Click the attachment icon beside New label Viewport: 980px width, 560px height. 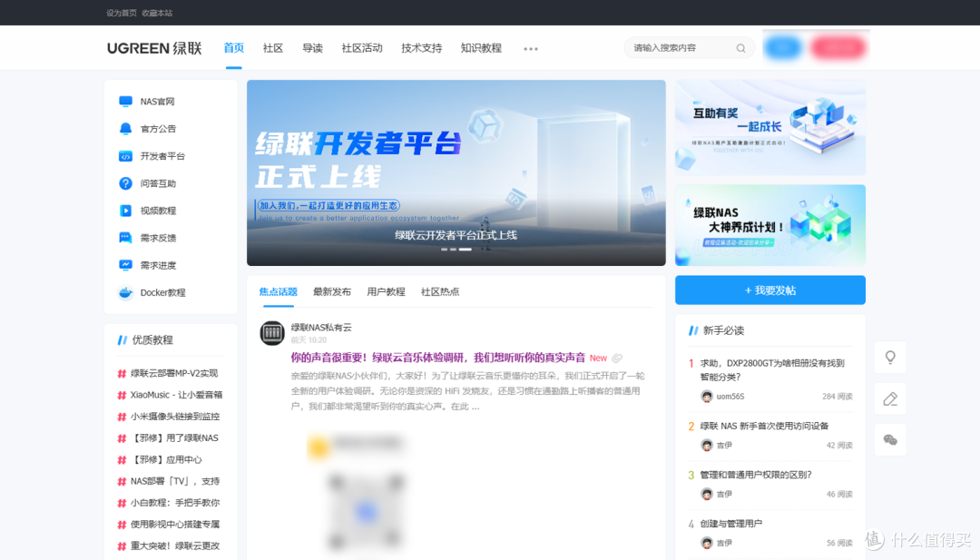617,359
